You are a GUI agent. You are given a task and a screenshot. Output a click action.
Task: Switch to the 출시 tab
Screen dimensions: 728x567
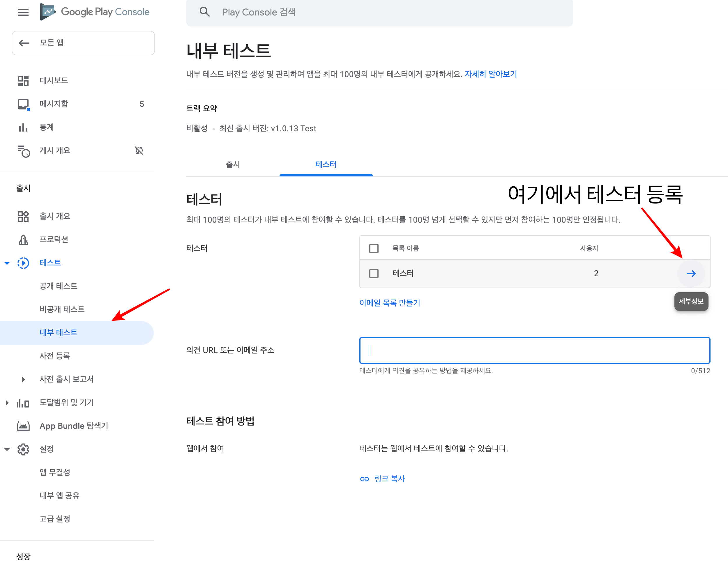point(233,164)
